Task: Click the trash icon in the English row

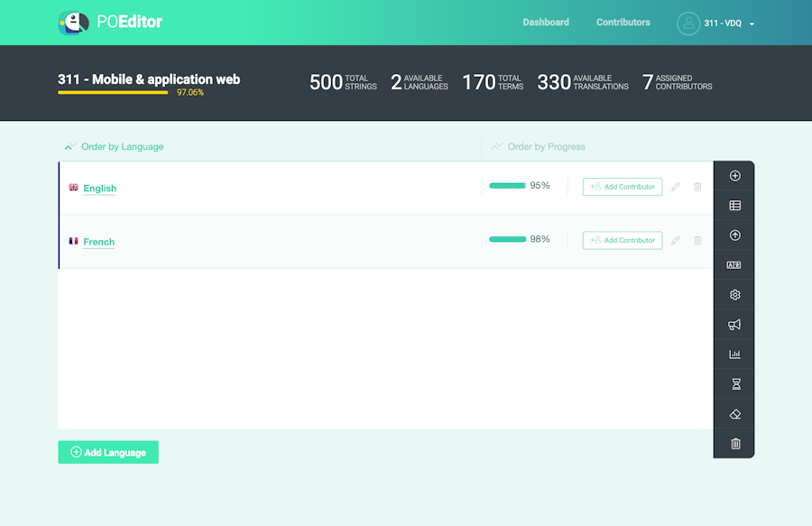Action: point(697,187)
